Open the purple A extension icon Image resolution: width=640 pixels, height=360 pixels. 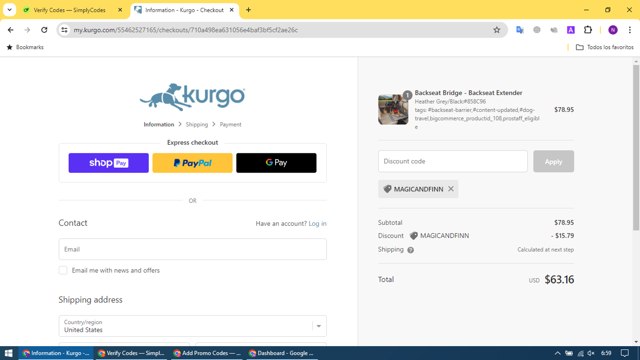tap(571, 30)
